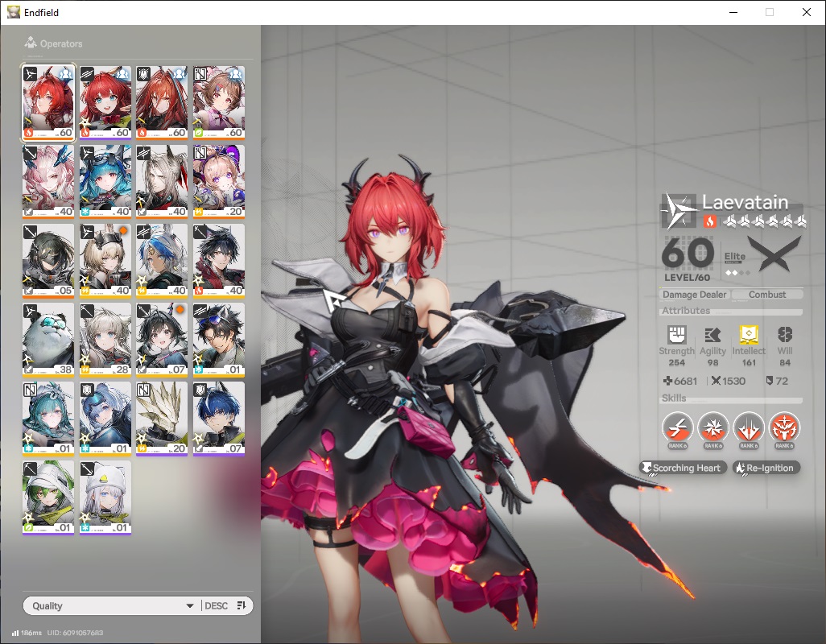
Task: Click the defense value 72
Action: 777,381
